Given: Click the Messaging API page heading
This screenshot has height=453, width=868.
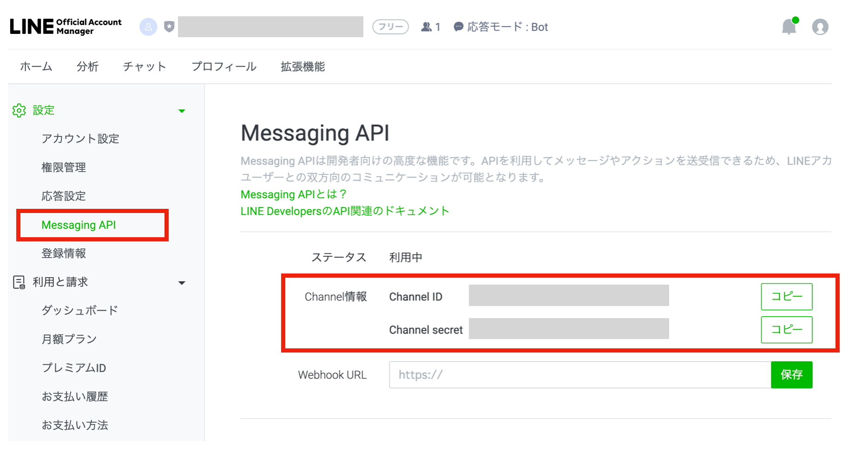Looking at the screenshot, I should coord(315,133).
